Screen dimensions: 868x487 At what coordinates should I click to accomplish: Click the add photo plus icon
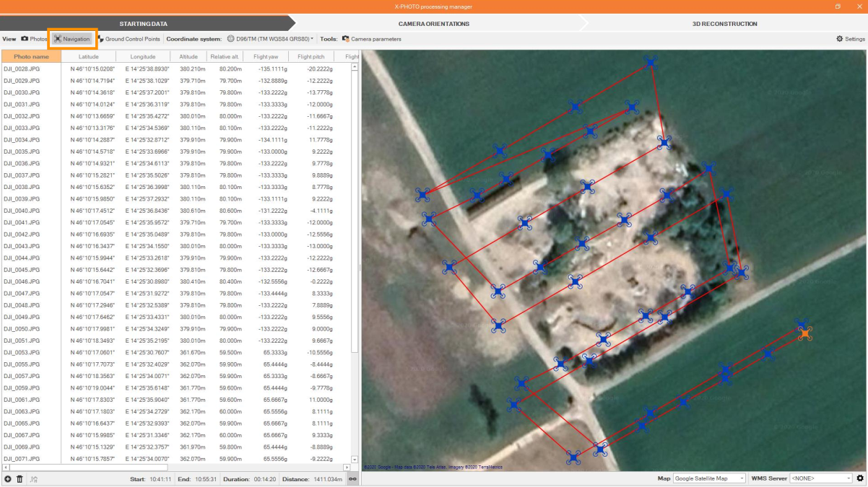coord(8,479)
